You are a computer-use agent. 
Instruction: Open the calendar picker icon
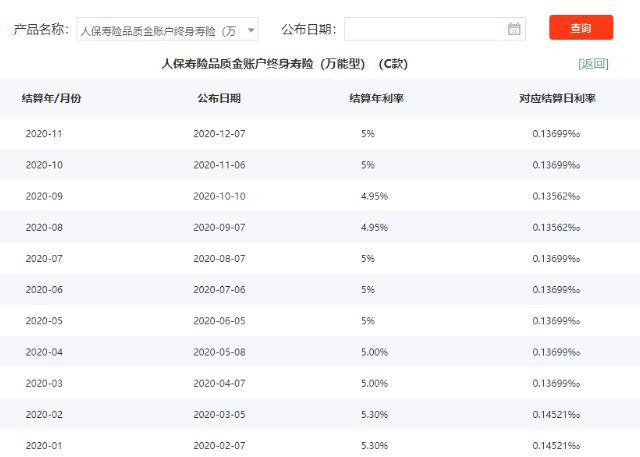click(514, 29)
